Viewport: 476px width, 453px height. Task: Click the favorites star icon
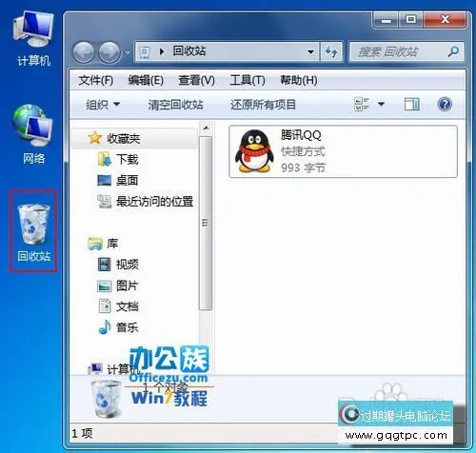point(94,138)
